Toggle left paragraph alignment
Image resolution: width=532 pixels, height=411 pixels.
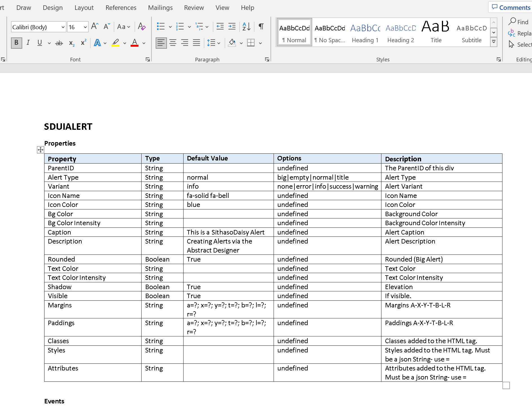(161, 43)
